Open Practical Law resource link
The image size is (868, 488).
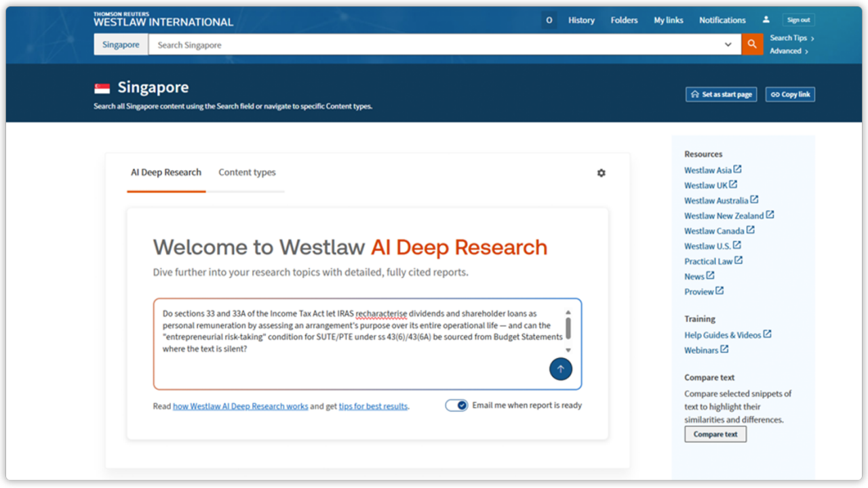(x=713, y=261)
